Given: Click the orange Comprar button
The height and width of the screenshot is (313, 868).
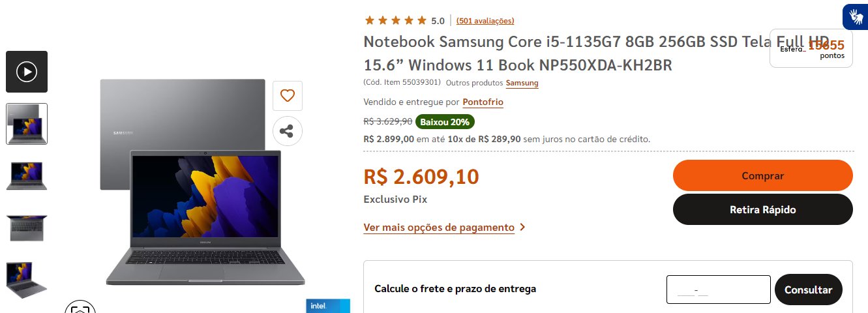Looking at the screenshot, I should click(x=763, y=175).
